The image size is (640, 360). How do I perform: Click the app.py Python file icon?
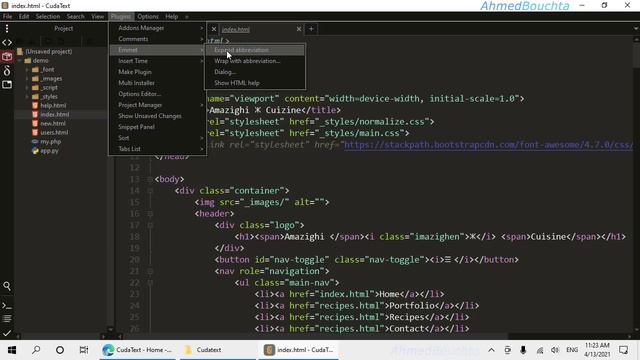coord(35,151)
